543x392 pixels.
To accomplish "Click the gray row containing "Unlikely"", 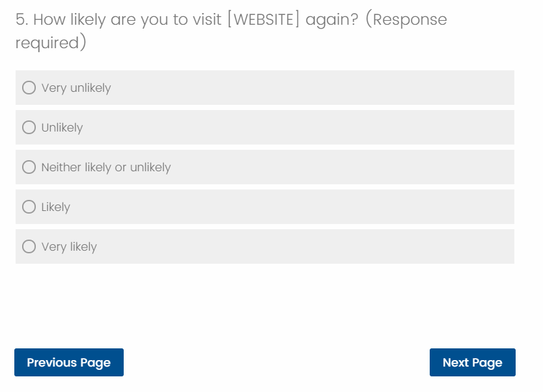I will 313,128.
